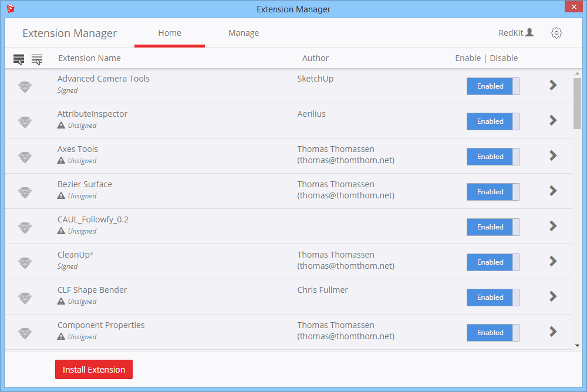The image size is (587, 392).
Task: Click the Aerilius author name
Action: [312, 114]
